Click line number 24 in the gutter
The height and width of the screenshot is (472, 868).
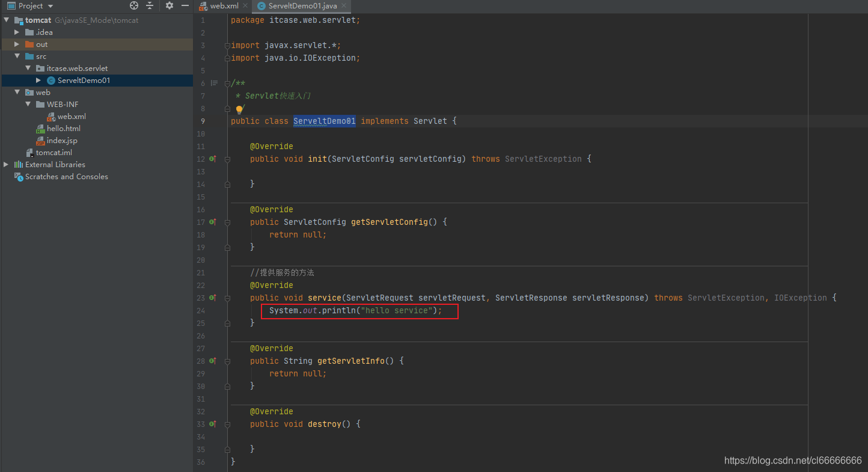click(201, 311)
